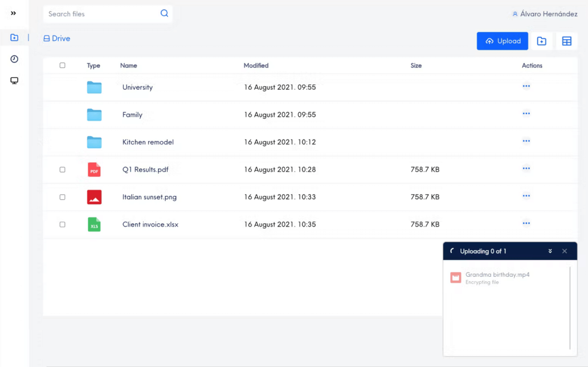
Task: Open the Q1 Results.pdf file icon
Action: [x=94, y=170]
